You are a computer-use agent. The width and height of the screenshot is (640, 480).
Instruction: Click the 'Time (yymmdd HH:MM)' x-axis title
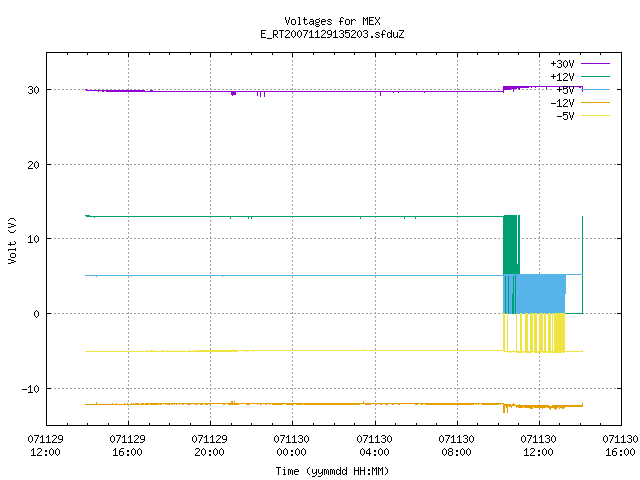332,471
